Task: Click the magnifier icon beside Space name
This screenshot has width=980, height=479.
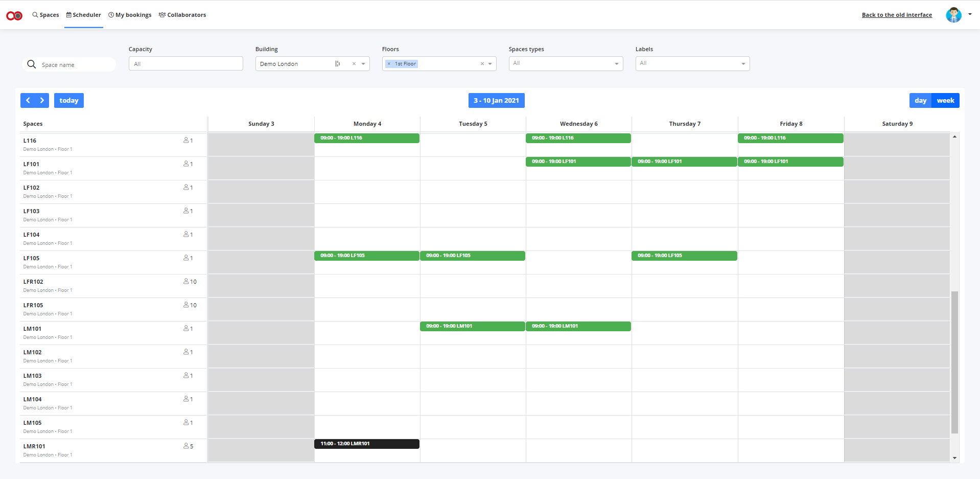Action: [32, 64]
